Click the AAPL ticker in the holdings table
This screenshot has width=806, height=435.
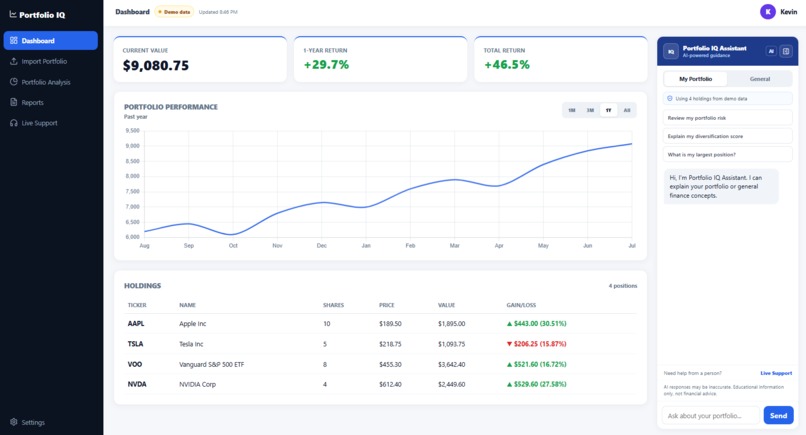[x=136, y=323]
